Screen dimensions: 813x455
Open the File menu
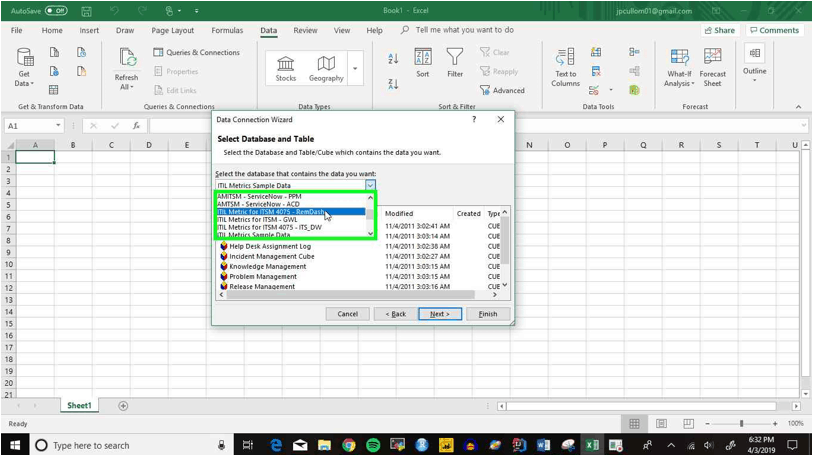tap(17, 30)
